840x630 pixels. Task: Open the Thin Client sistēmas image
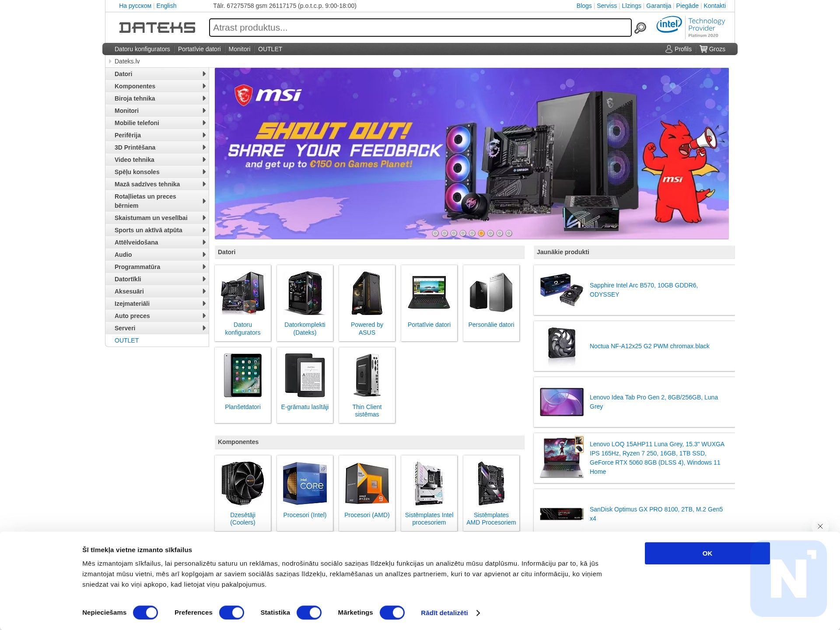point(367,375)
